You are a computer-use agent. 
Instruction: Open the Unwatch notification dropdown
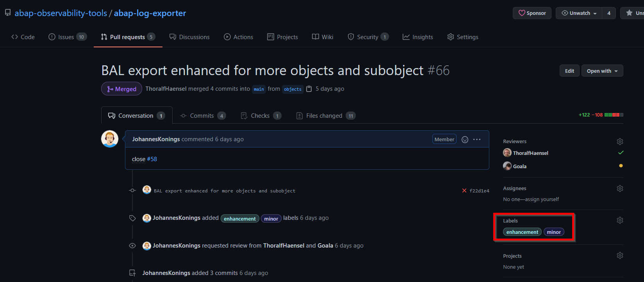click(x=578, y=13)
